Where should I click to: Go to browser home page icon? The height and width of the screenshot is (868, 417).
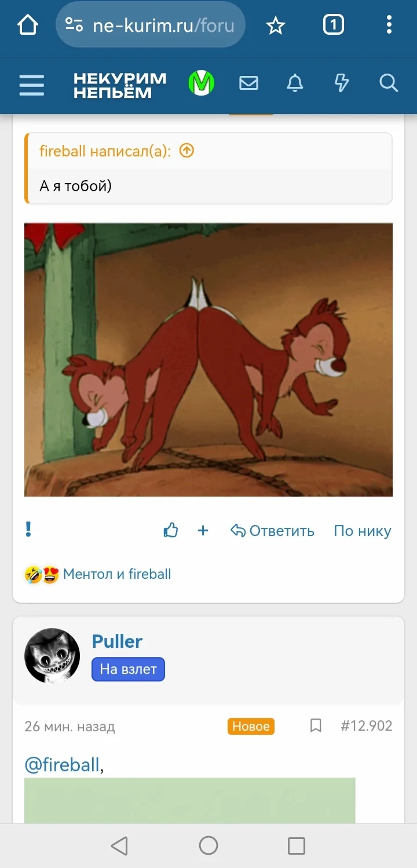(x=28, y=25)
